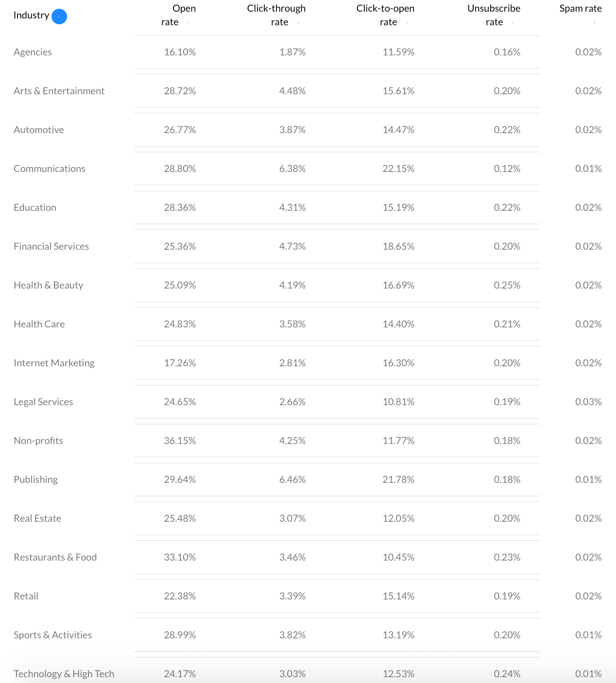Click the Open rate column header label
The width and height of the screenshot is (616, 683).
(x=178, y=15)
